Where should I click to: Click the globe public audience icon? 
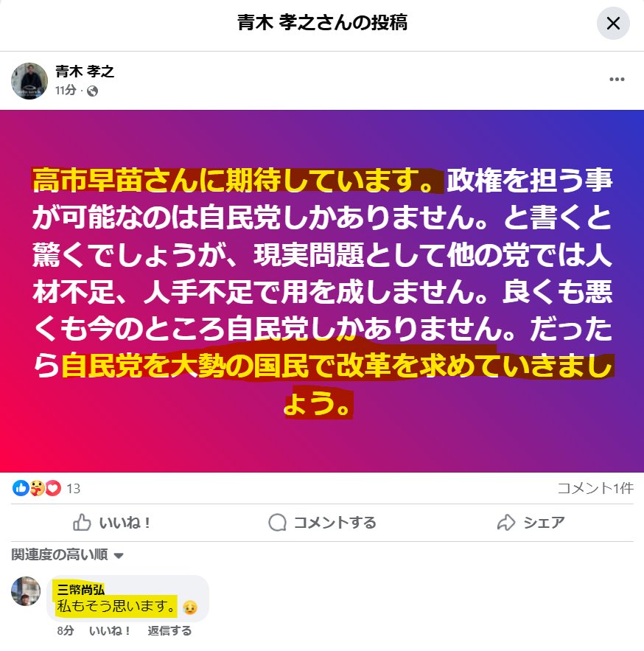coord(93,91)
